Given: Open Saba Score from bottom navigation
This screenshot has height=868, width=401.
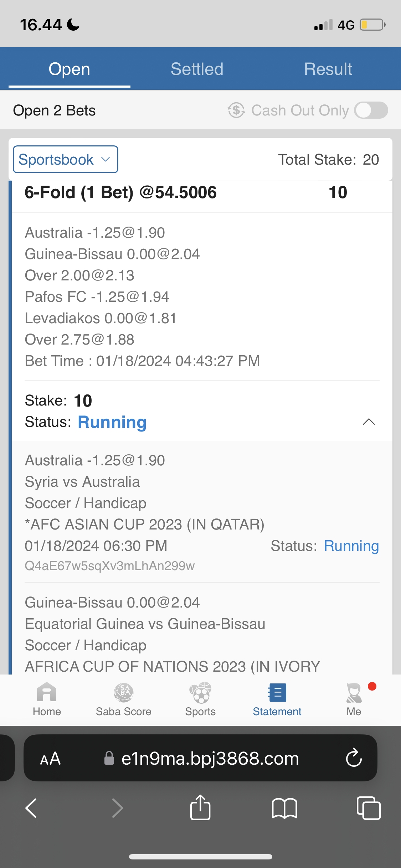Looking at the screenshot, I should point(123,693).
